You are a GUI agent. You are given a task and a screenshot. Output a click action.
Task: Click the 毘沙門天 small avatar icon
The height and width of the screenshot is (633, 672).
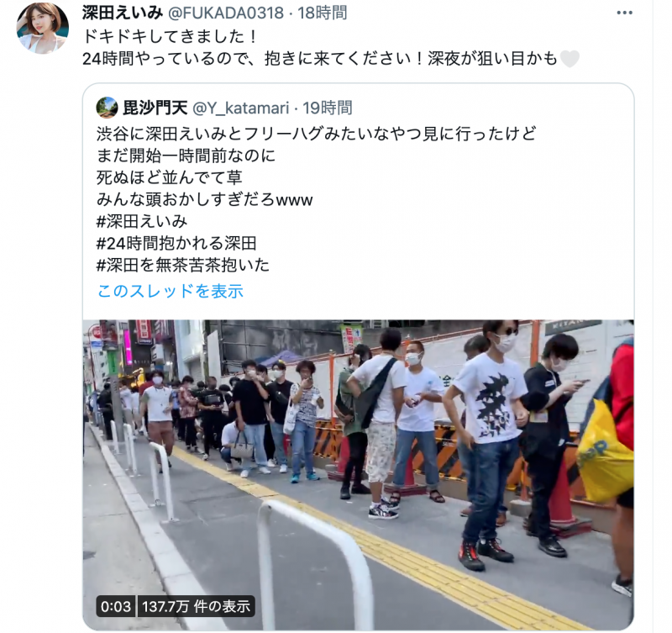pos(107,108)
